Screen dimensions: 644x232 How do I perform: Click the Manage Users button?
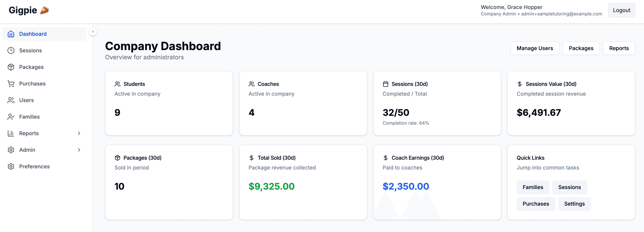(x=535, y=48)
